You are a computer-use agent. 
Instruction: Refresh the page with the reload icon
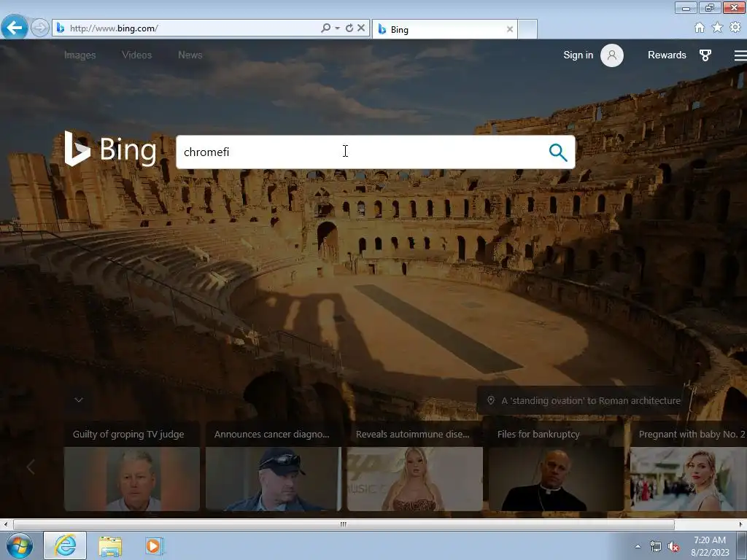point(349,28)
